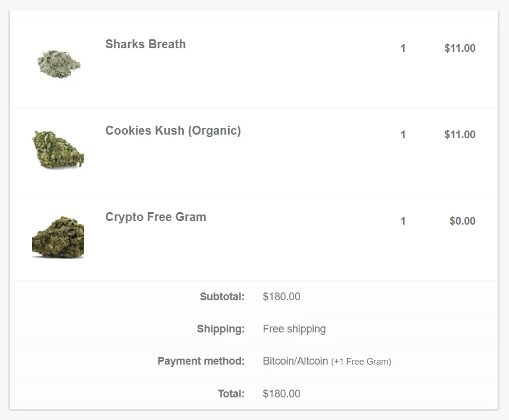Click the Free shipping text
The image size is (509, 420).
[294, 329]
